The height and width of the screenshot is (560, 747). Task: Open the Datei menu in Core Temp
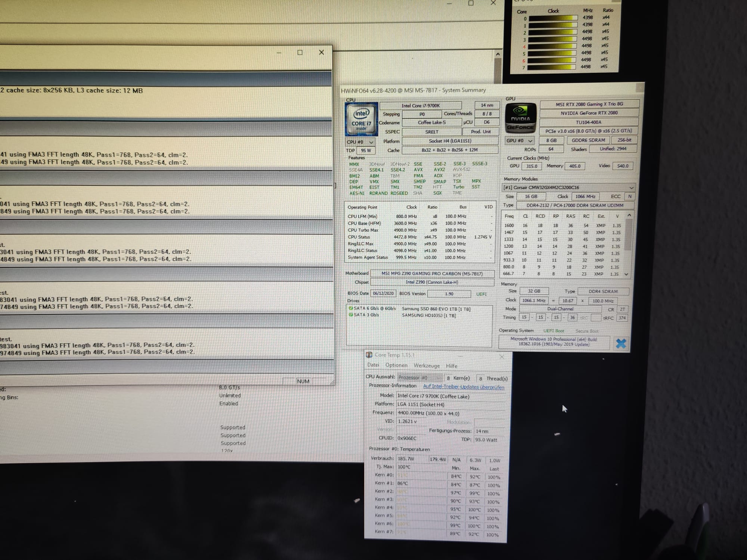point(373,365)
